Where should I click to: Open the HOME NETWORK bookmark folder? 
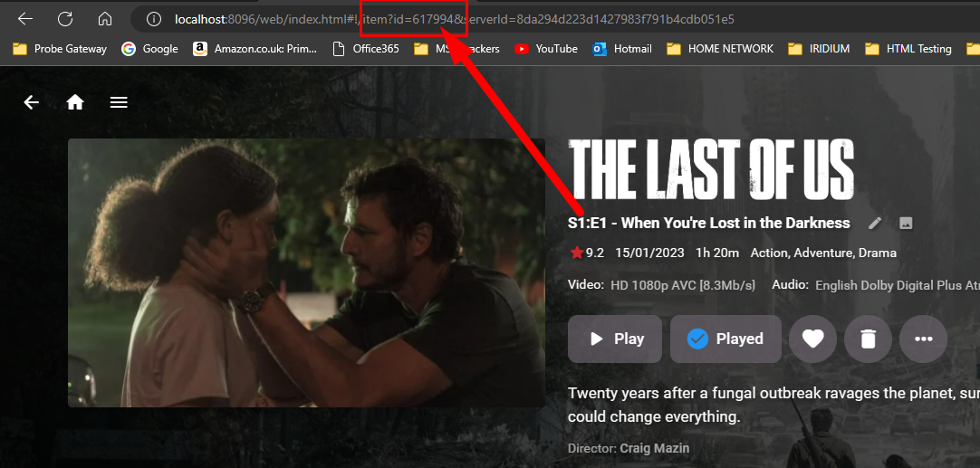click(x=720, y=49)
